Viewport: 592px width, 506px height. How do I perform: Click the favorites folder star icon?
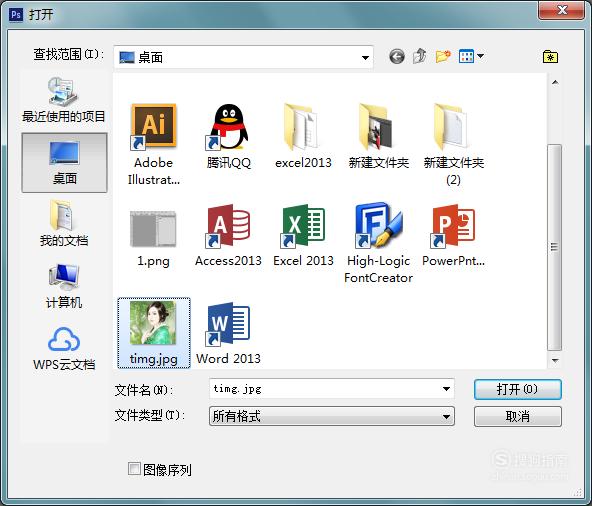550,57
